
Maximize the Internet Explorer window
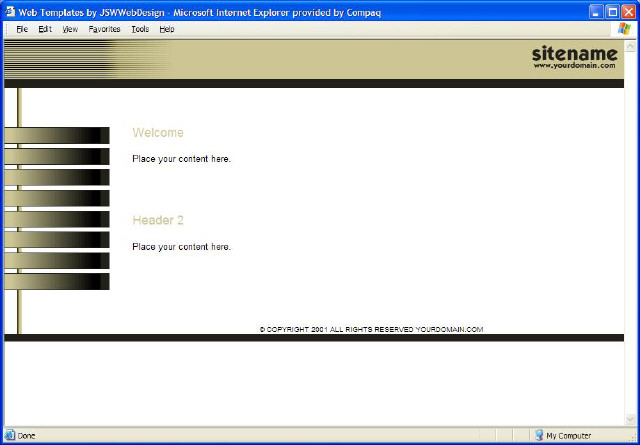(612, 12)
